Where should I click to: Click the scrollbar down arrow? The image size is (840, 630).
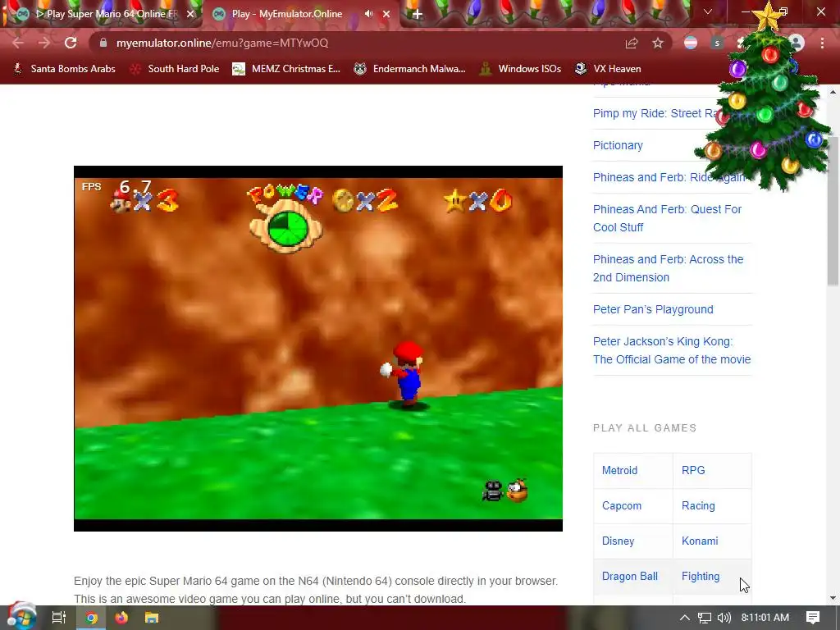(x=833, y=598)
